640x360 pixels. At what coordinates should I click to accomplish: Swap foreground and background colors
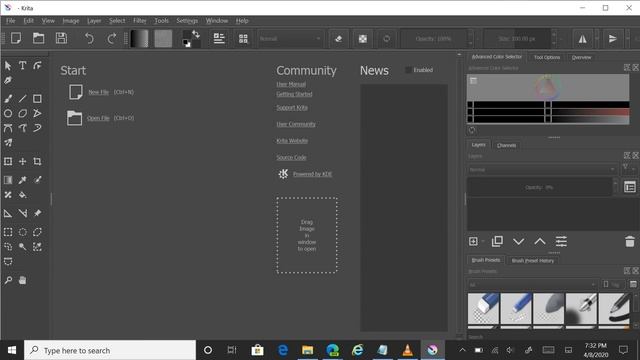(196, 34)
